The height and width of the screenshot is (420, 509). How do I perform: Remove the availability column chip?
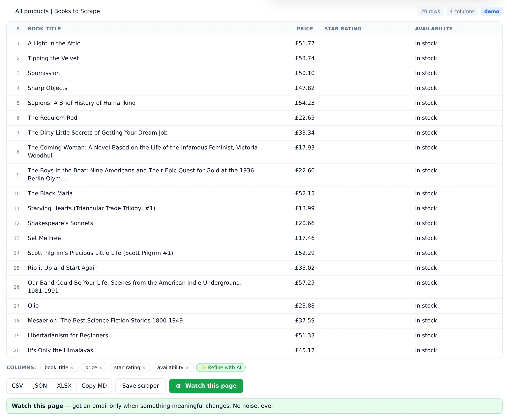[187, 367]
